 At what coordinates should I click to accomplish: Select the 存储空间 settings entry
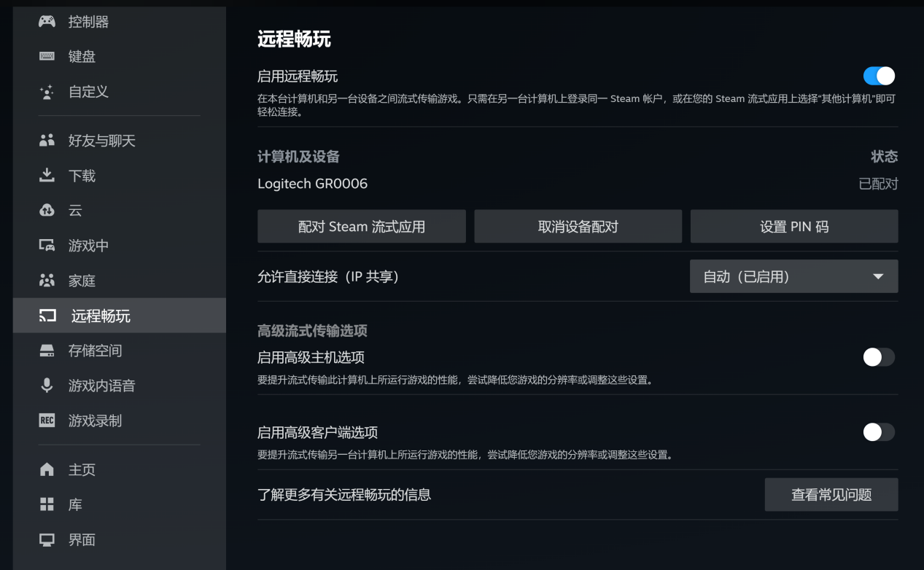tap(120, 351)
